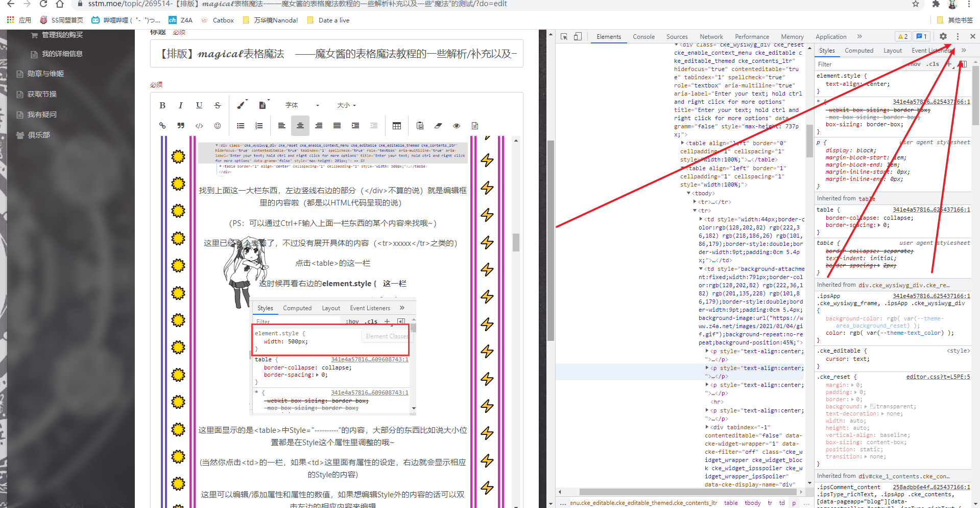Increase paragraph indent

click(x=355, y=126)
